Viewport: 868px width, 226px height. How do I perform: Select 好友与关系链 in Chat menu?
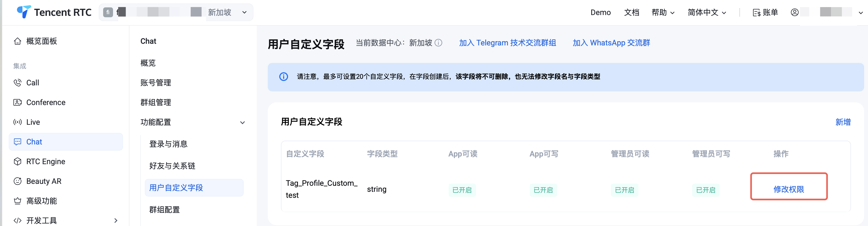click(172, 166)
